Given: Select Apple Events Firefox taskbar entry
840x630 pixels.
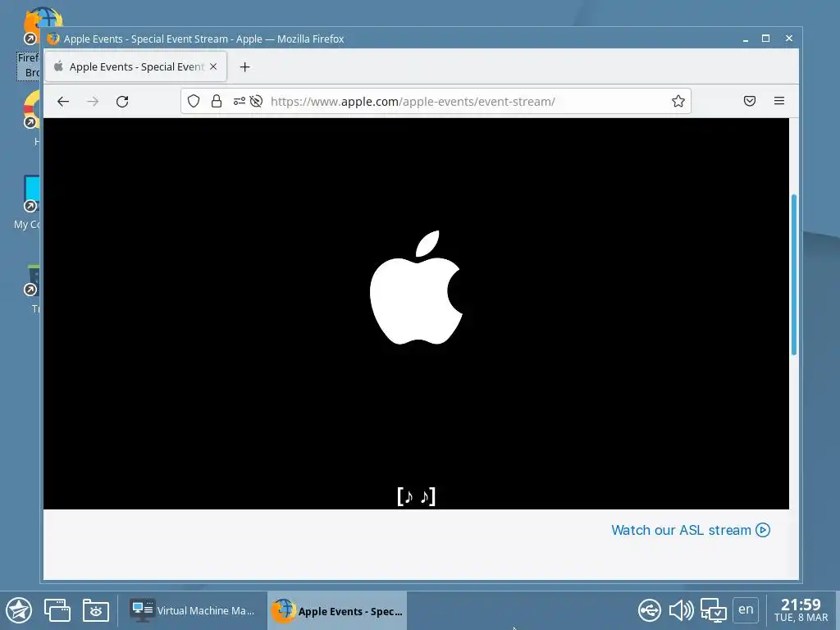Looking at the screenshot, I should coord(337,610).
